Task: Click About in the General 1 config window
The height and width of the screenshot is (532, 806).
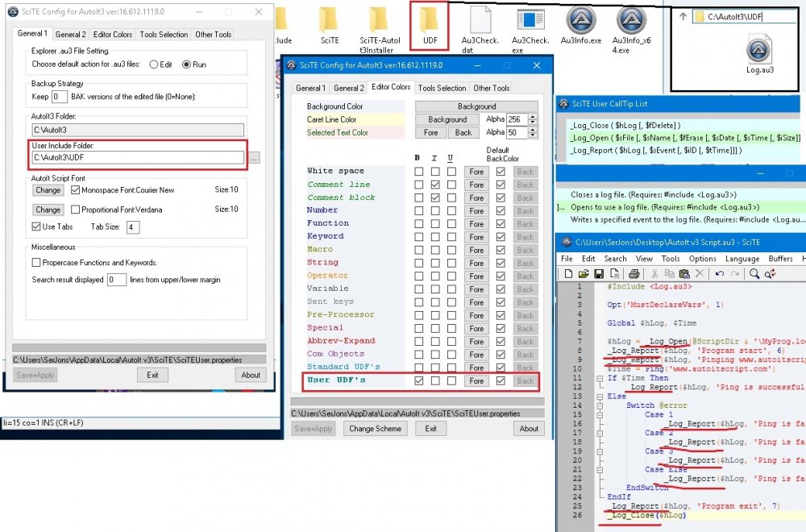Action: point(251,376)
